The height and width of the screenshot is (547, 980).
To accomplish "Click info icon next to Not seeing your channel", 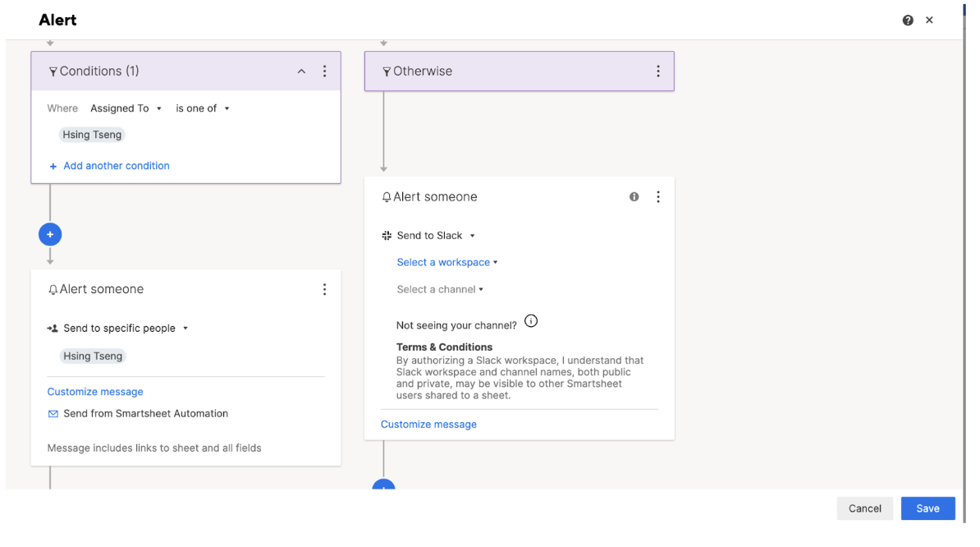I will click(x=530, y=321).
